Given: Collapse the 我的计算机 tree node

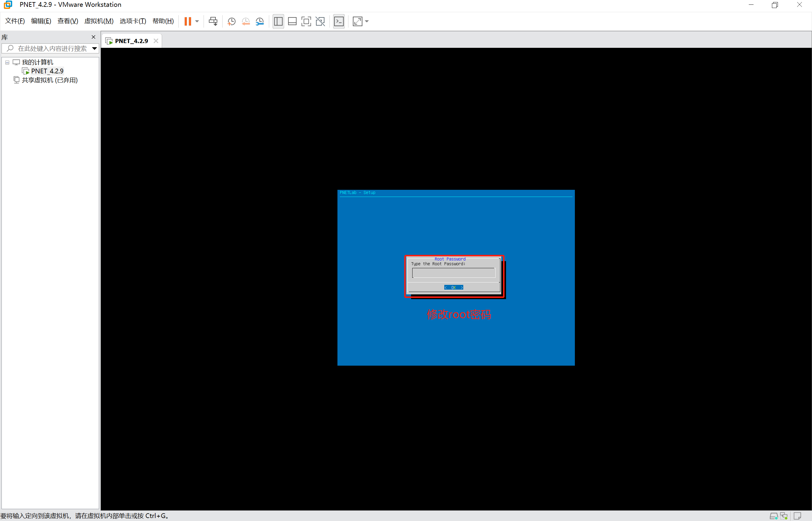Looking at the screenshot, I should 7,62.
